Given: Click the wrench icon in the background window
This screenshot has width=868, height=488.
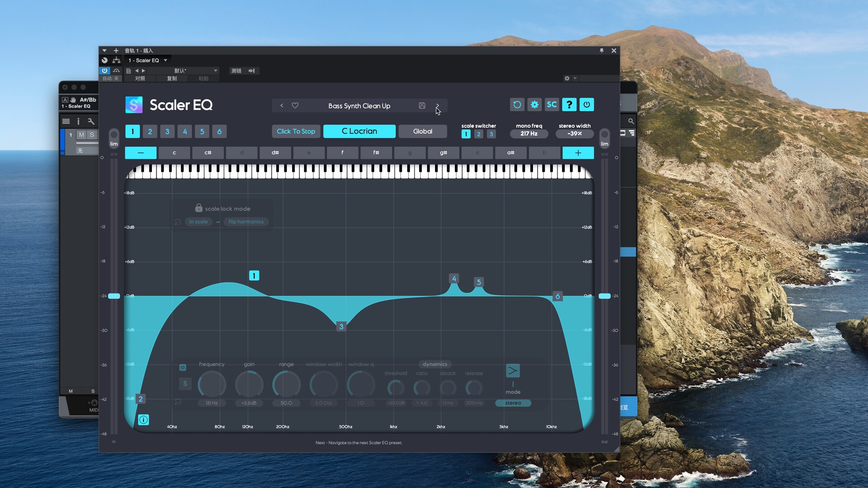Looking at the screenshot, I should 91,121.
